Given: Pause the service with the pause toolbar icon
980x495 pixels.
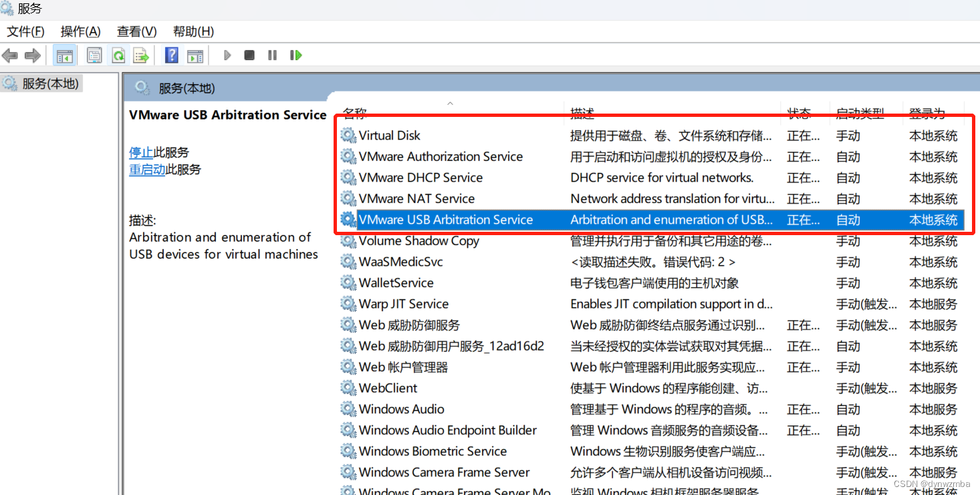Looking at the screenshot, I should tap(272, 55).
